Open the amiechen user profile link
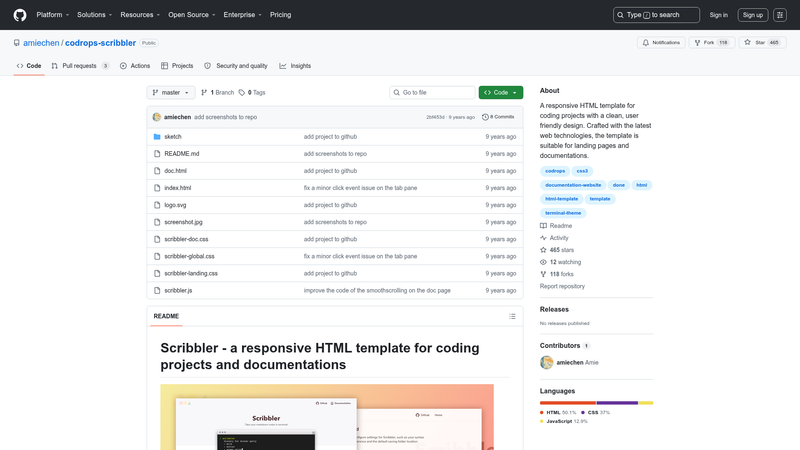The image size is (800, 450). pyautogui.click(x=41, y=43)
